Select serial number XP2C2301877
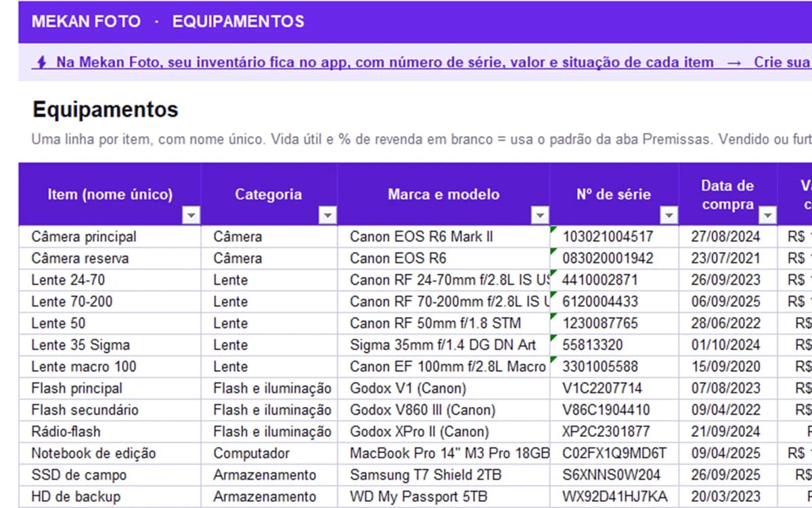812x508 pixels. coord(614,431)
